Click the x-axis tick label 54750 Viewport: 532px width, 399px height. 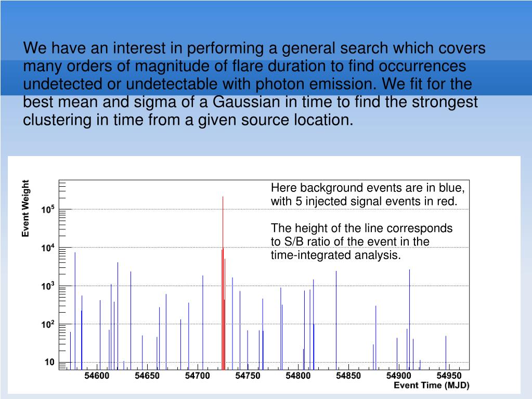[248, 376]
